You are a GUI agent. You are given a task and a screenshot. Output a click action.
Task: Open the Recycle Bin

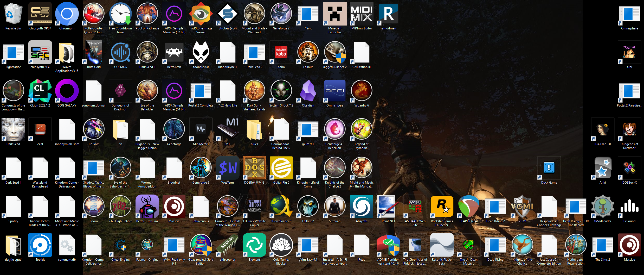point(13,14)
